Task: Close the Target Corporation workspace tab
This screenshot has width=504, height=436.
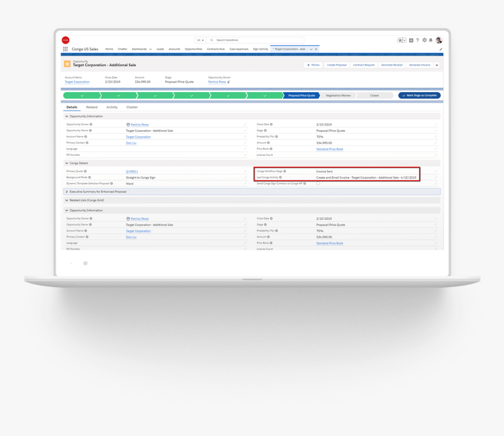Action: tap(316, 49)
